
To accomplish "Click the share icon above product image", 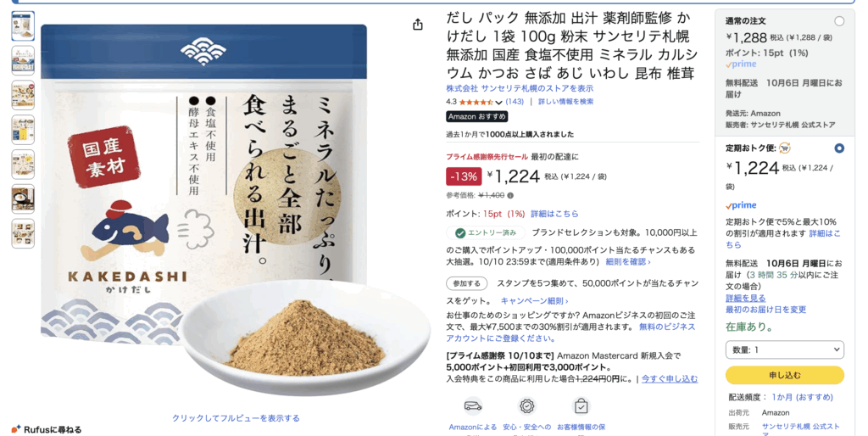I will [418, 25].
